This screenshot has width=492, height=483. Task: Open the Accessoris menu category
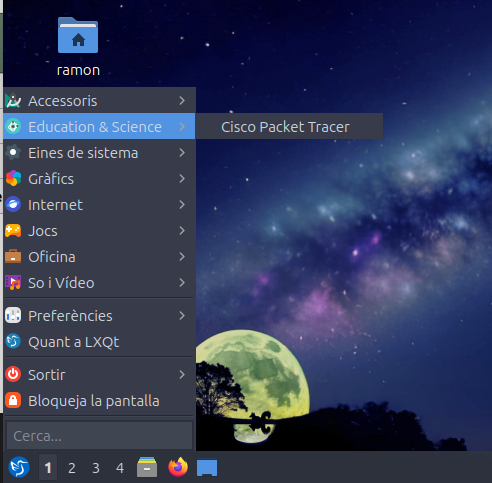(99, 101)
